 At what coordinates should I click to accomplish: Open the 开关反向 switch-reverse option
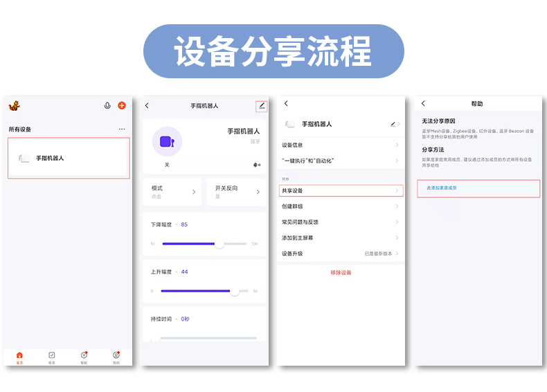tap(237, 192)
